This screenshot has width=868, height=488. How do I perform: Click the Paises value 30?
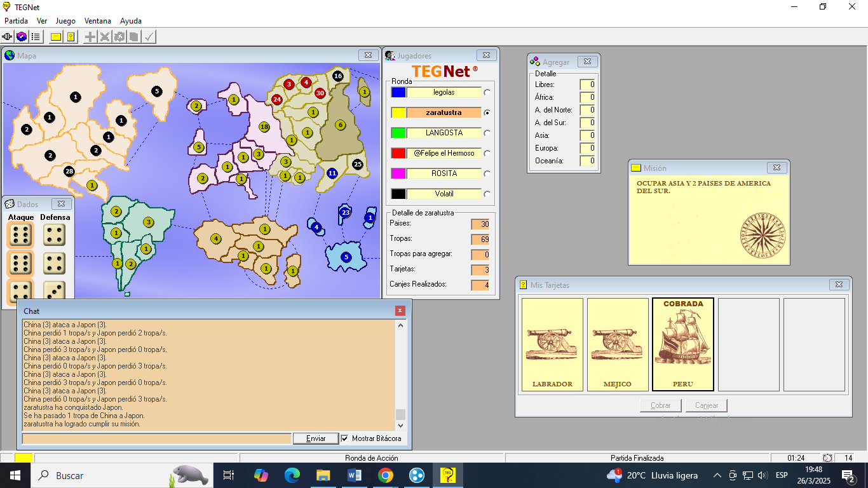[x=480, y=224]
